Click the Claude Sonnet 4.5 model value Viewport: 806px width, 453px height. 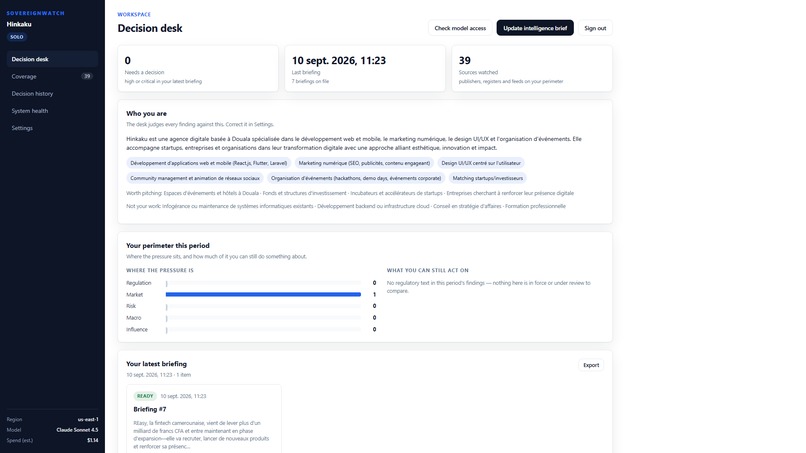(x=77, y=430)
